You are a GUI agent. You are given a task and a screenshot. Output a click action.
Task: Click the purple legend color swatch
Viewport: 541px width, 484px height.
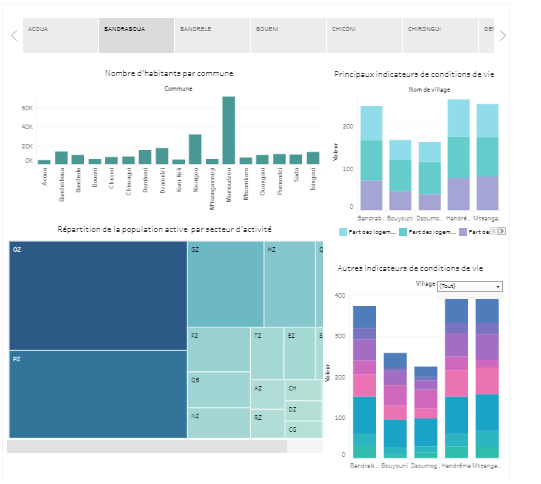point(463,232)
